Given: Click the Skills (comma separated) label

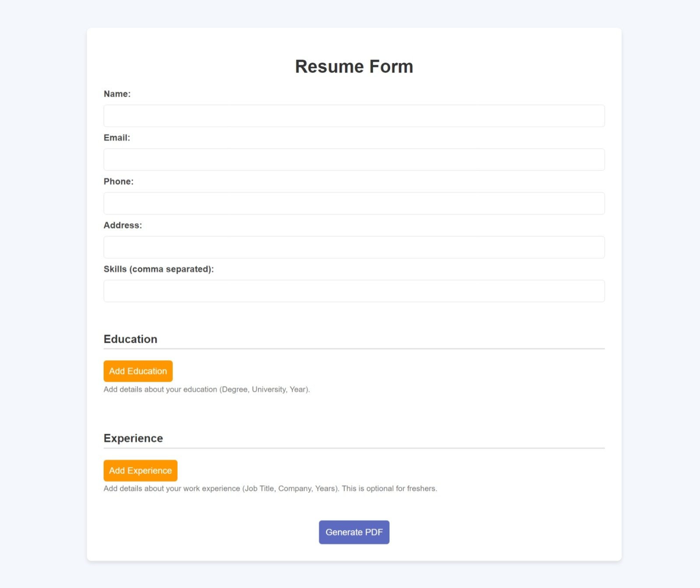Looking at the screenshot, I should (x=158, y=269).
